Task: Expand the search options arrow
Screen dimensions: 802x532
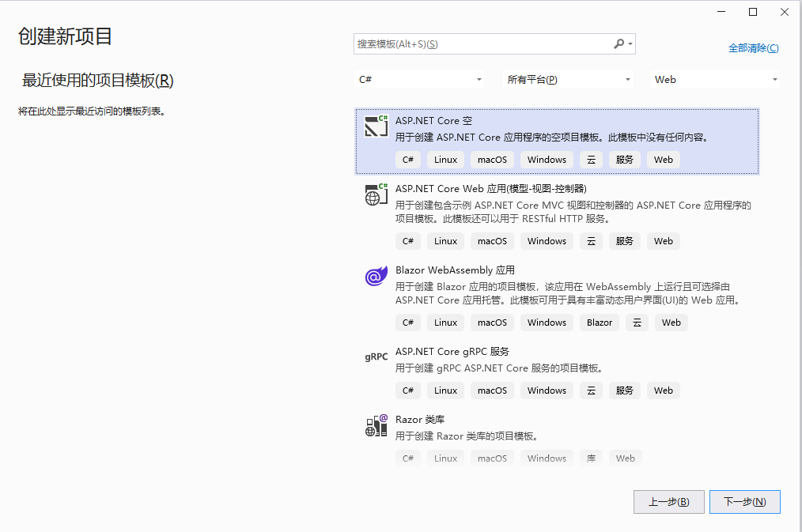Action: tap(630, 44)
